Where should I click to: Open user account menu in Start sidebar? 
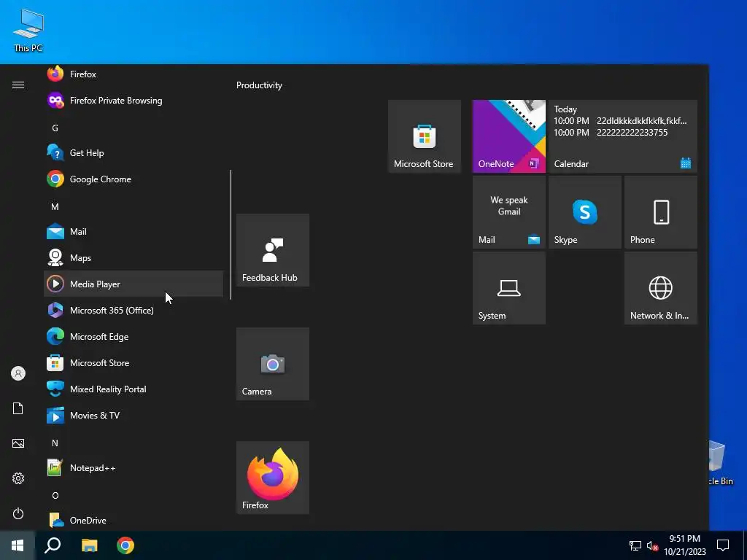(x=18, y=373)
